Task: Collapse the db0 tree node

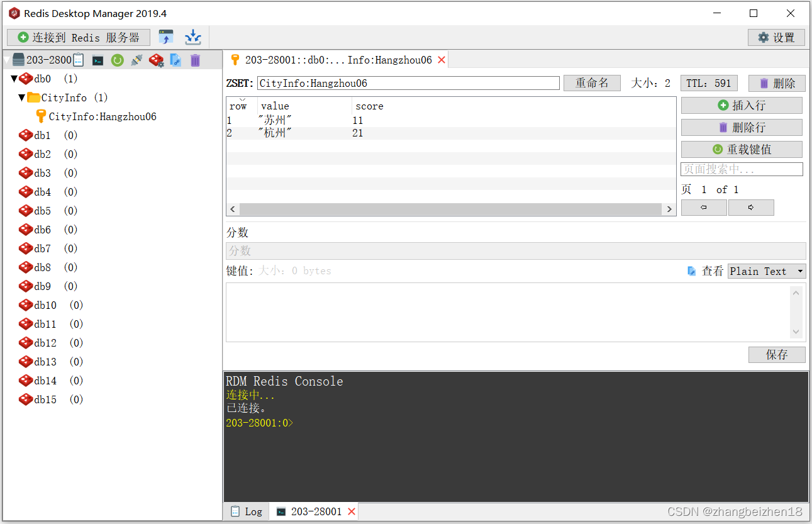Action: (15, 78)
